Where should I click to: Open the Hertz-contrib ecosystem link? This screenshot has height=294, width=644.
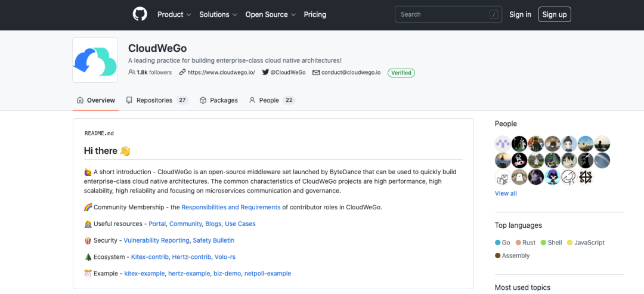coord(192,257)
